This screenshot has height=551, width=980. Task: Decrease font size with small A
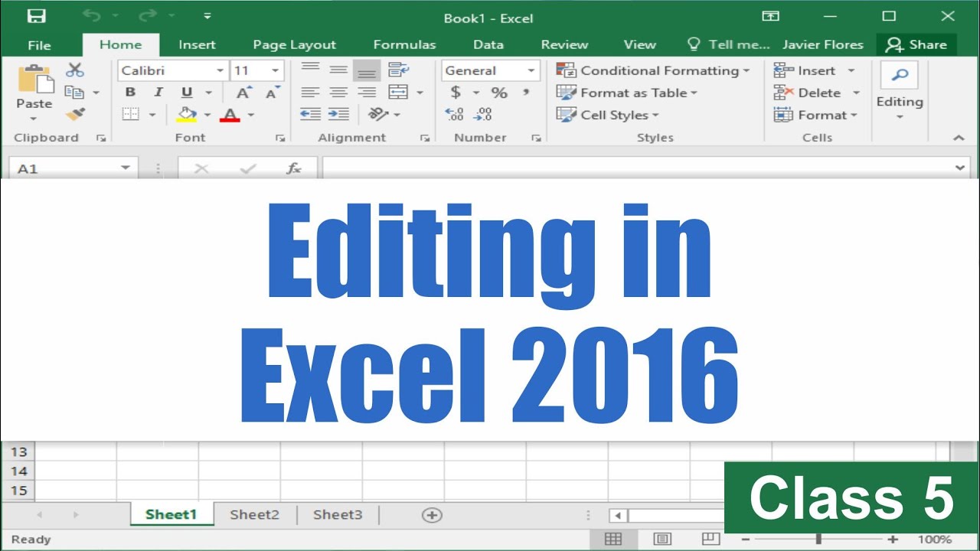click(271, 93)
